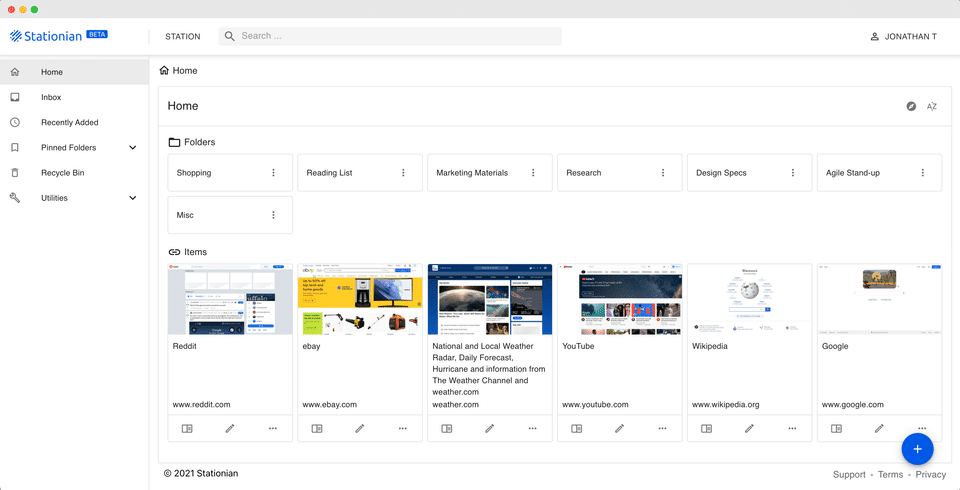Open the Agile Stand-up folder kebab menu
This screenshot has width=960, height=490.
click(x=922, y=173)
